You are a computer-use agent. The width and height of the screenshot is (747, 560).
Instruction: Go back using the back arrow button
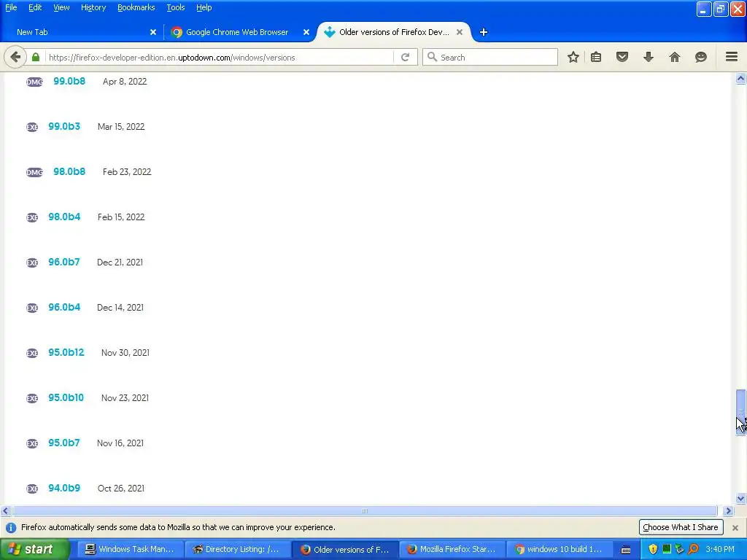[x=15, y=57]
